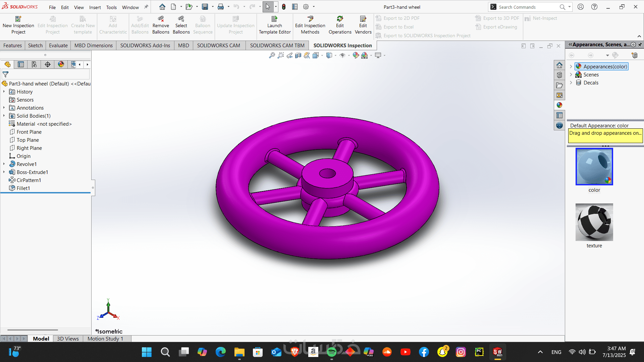The image size is (644, 362).
Task: Click Launch Template Editor
Action: click(275, 25)
